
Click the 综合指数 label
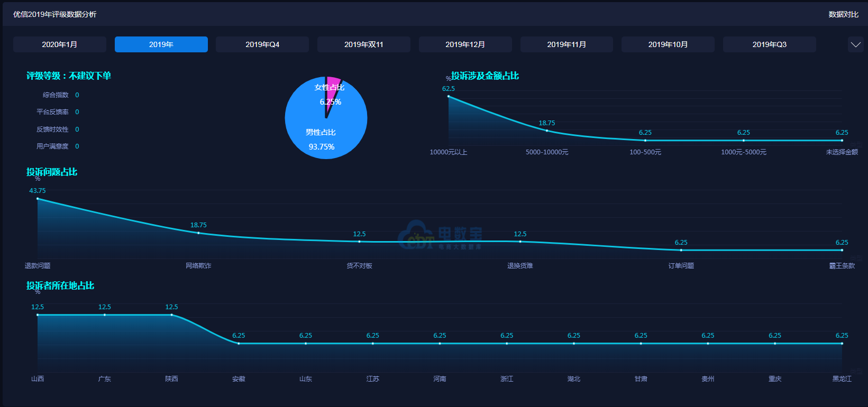click(x=56, y=95)
